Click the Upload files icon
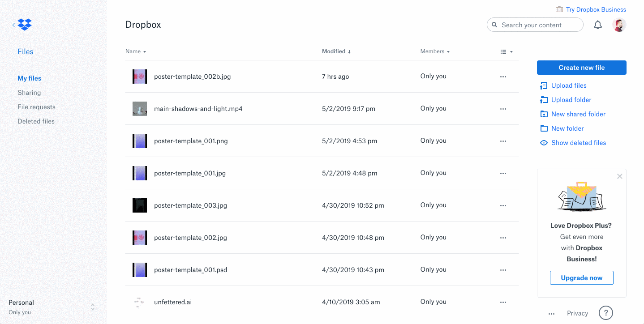The width and height of the screenshot is (644, 324). [x=543, y=85]
